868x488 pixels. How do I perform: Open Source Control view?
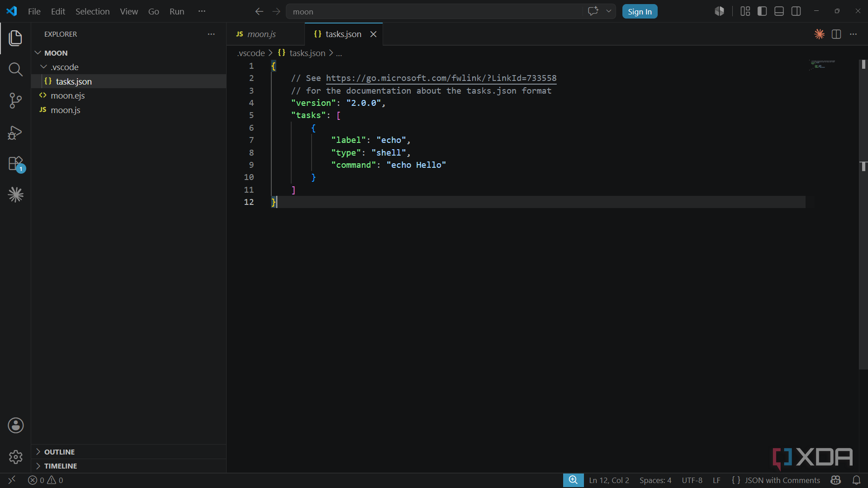[x=15, y=100]
